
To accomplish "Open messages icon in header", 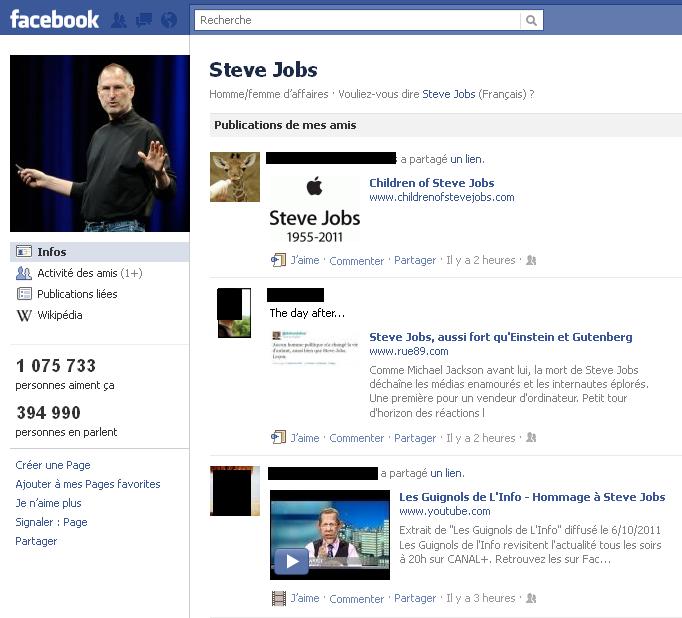I will pos(144,20).
